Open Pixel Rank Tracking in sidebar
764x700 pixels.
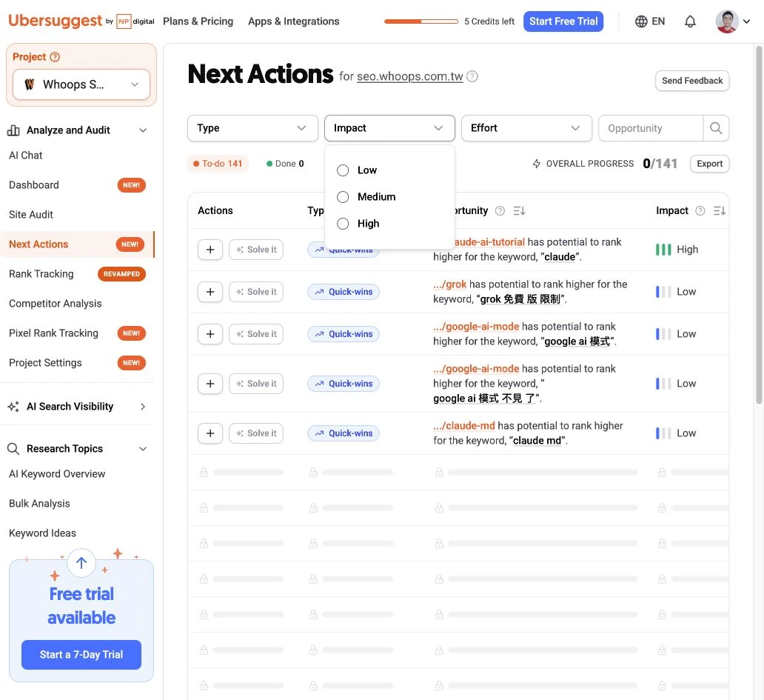pos(53,333)
